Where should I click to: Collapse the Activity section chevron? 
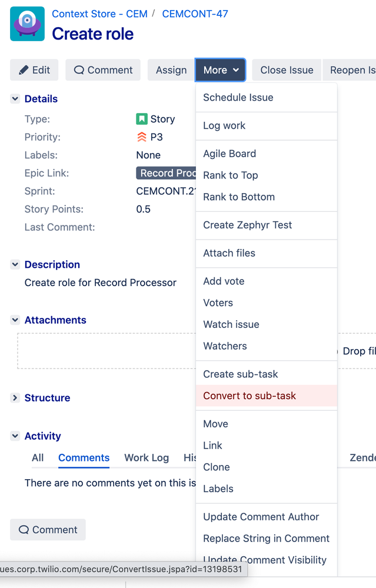(x=15, y=436)
